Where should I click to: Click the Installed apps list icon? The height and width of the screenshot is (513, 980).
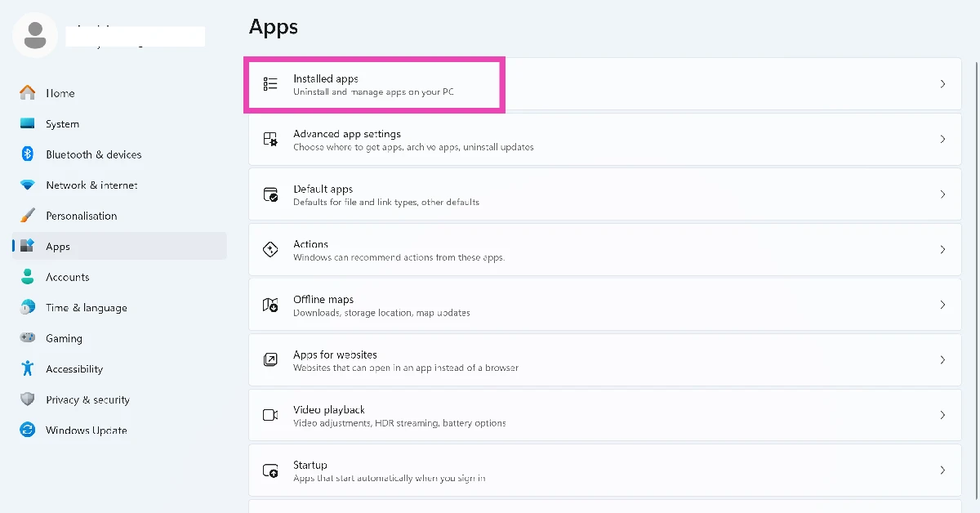click(269, 83)
